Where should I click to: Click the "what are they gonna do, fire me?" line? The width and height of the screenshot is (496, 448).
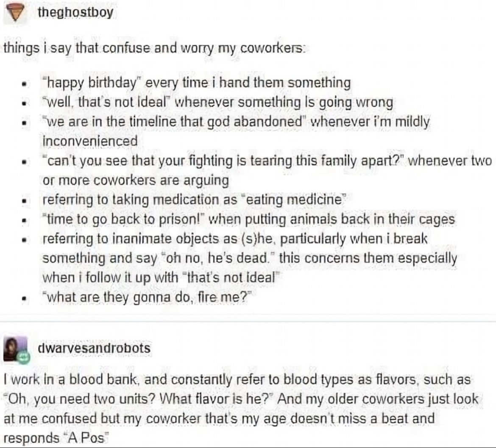(146, 298)
